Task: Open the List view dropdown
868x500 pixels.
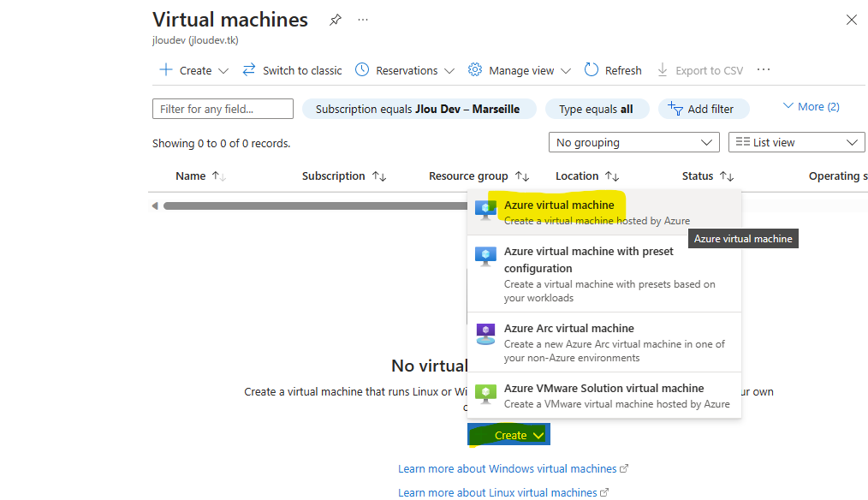Action: 797,142
